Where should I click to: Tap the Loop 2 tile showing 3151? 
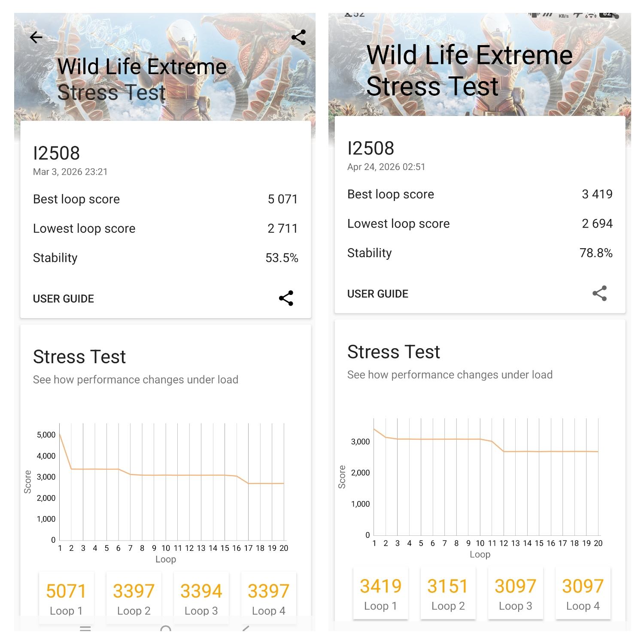[x=448, y=593]
